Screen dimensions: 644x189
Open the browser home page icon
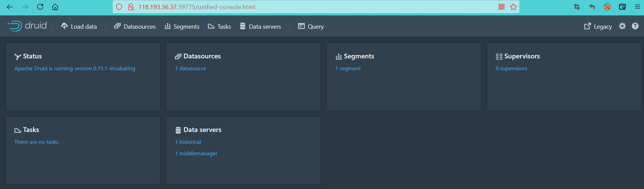55,7
